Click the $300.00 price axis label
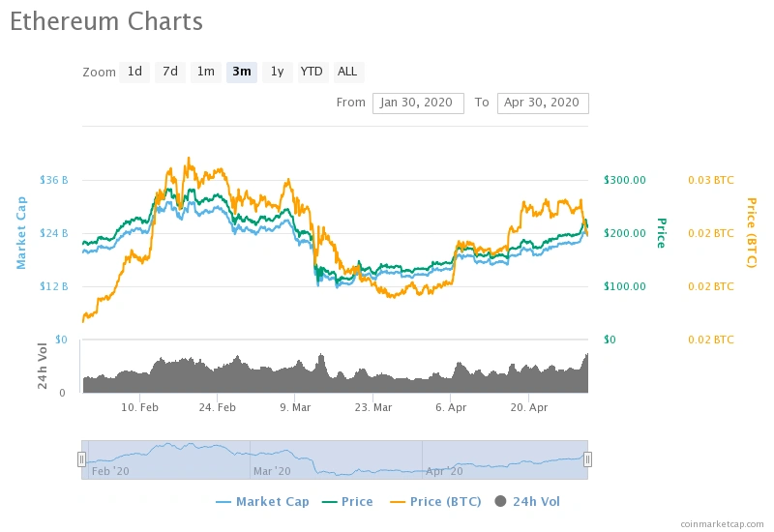Screen dimensions: 774x532 tap(624, 180)
